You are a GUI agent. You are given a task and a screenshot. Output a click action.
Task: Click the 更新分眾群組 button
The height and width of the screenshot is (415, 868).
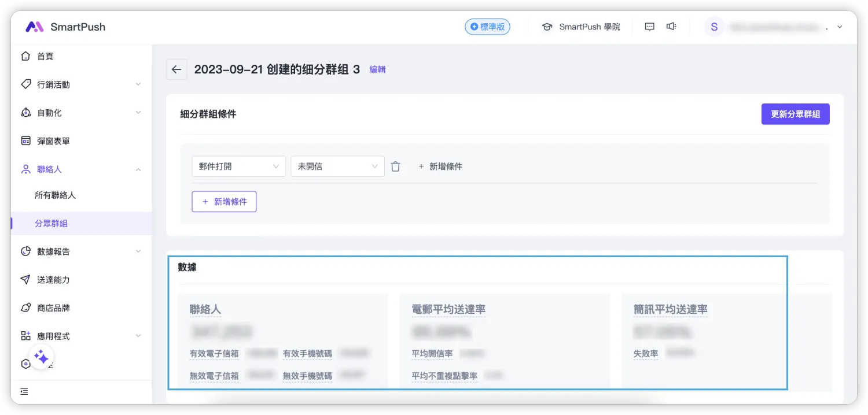795,114
